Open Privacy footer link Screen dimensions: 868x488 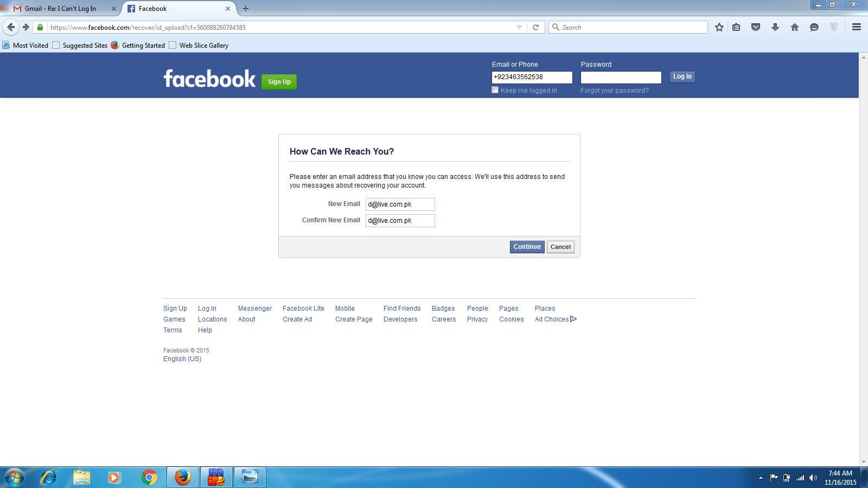477,319
